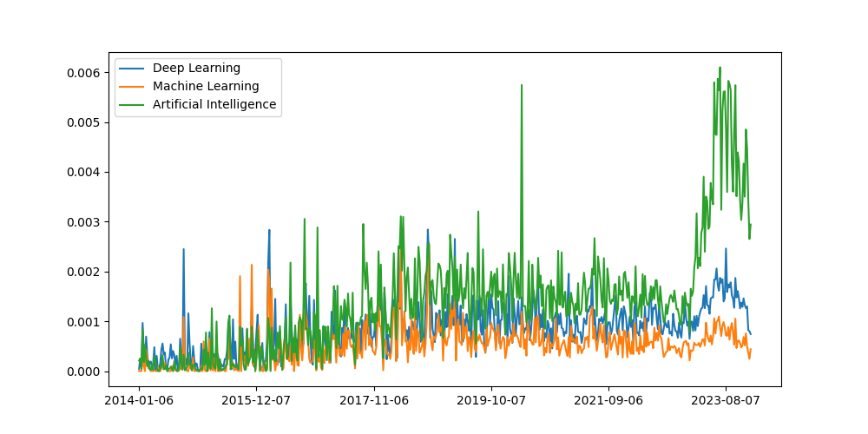Click the Artificial Intelligence legend entry text
This screenshot has height=434, width=868.
[x=214, y=104]
